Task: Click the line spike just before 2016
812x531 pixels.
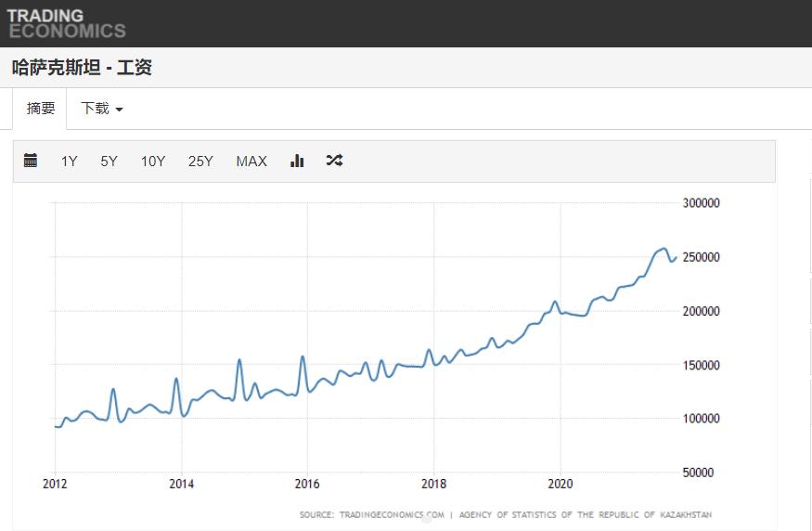Action: click(302, 357)
